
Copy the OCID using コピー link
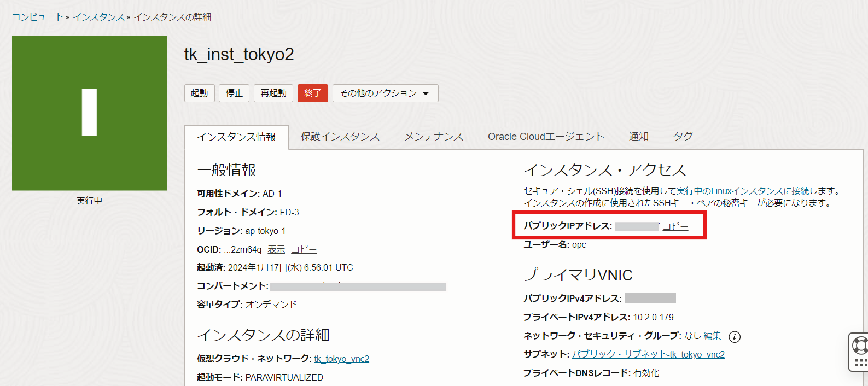coord(304,249)
